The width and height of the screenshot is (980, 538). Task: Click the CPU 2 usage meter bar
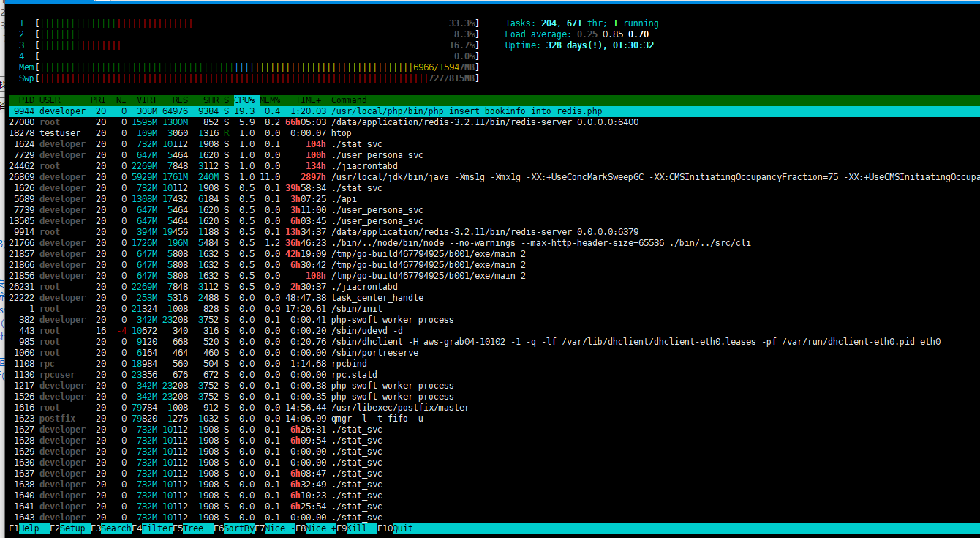click(257, 34)
